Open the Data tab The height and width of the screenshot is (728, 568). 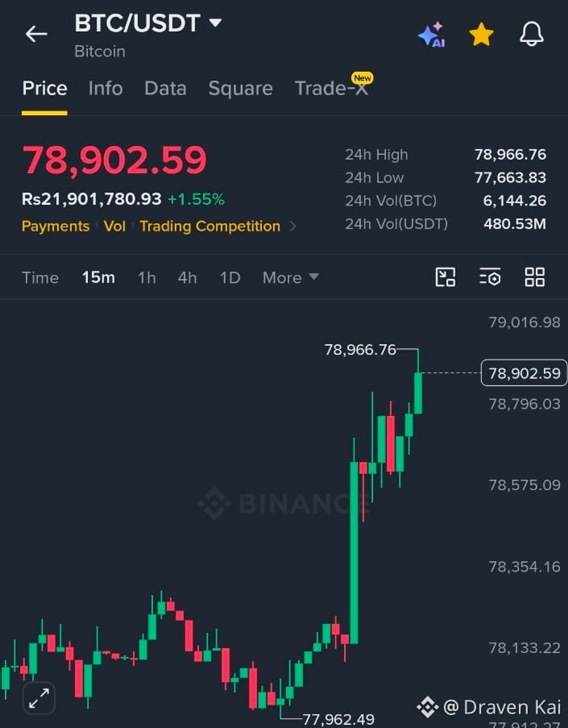tap(165, 88)
